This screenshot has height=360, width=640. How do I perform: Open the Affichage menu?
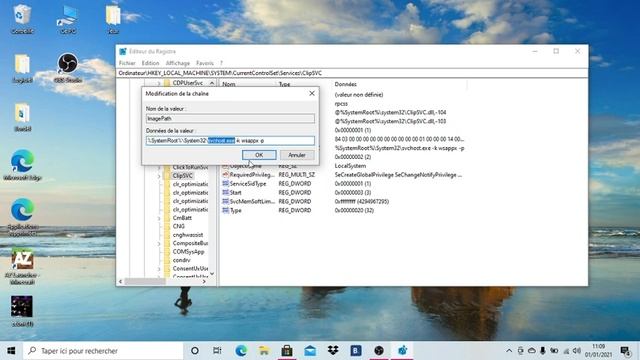tap(178, 63)
